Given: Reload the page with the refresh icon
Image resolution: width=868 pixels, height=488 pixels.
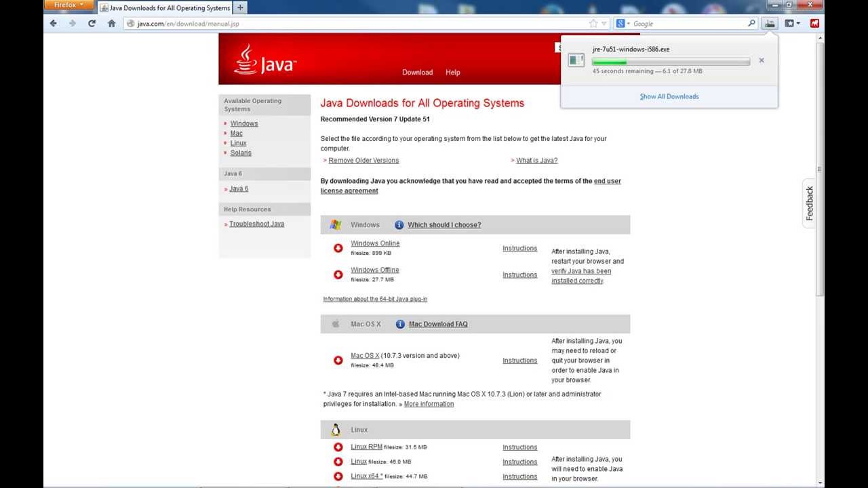Looking at the screenshot, I should [92, 23].
